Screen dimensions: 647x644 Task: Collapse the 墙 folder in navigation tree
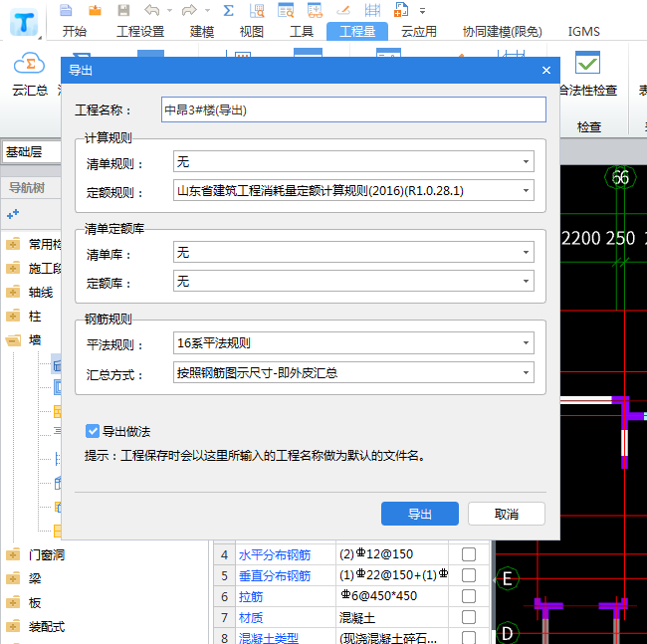(x=13, y=340)
